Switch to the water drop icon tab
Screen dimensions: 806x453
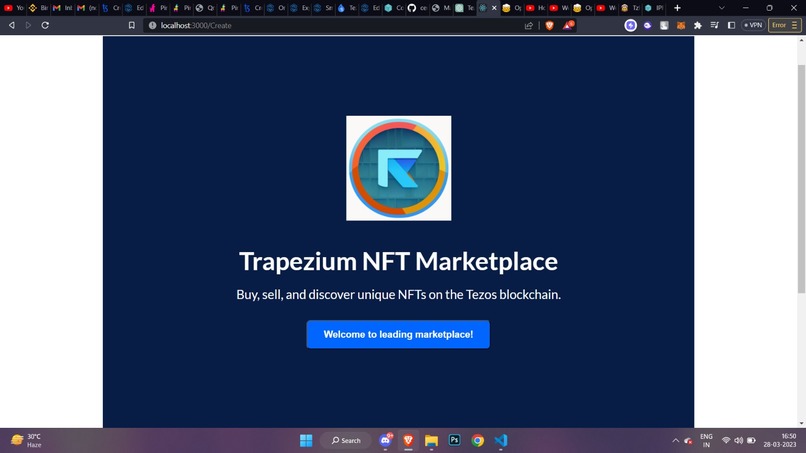[x=346, y=8]
